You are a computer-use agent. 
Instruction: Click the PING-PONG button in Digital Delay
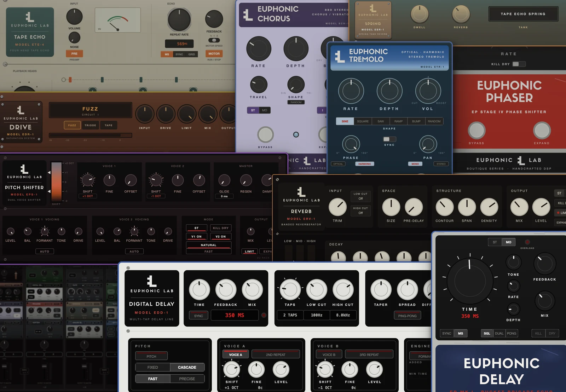click(x=407, y=316)
